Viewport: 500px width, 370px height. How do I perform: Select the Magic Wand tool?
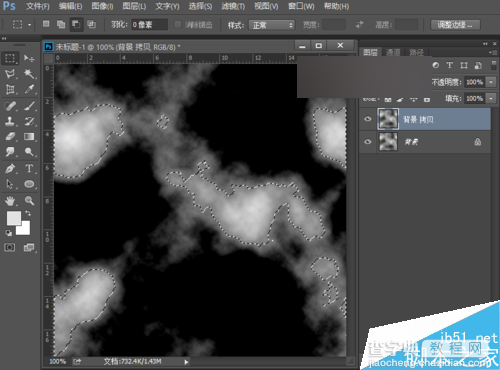[29, 73]
